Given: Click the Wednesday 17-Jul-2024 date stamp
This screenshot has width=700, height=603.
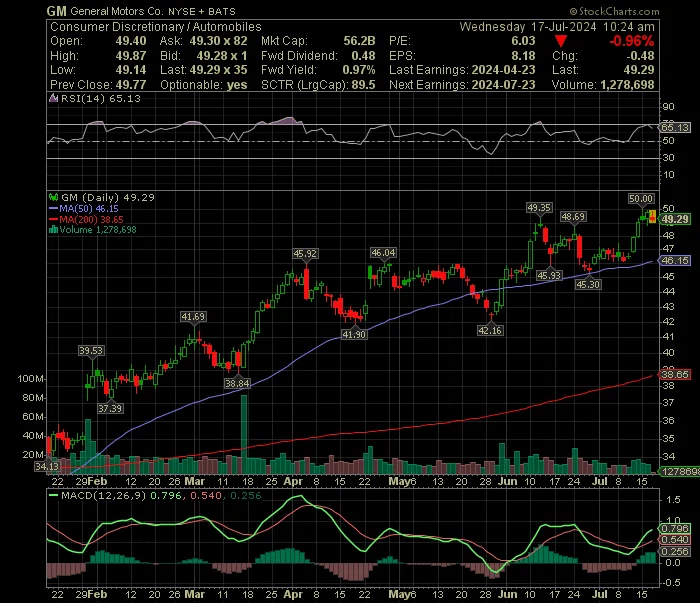Looking at the screenshot, I should click(x=528, y=27).
